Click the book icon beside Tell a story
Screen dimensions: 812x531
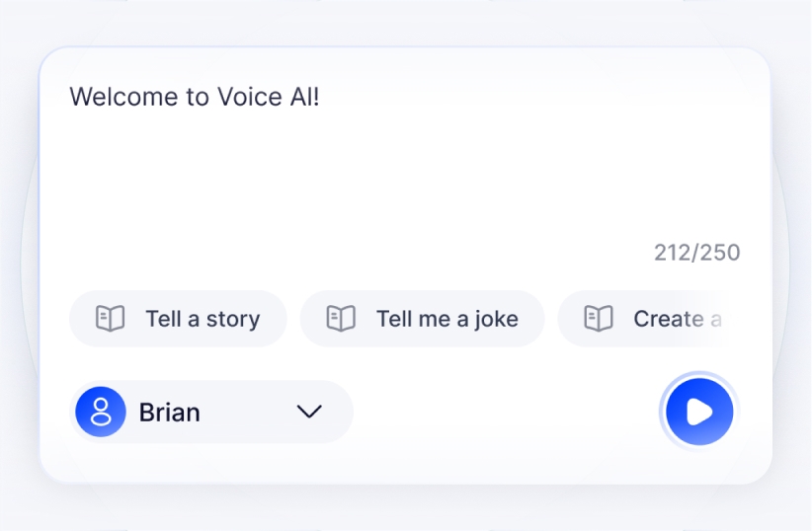(x=110, y=319)
